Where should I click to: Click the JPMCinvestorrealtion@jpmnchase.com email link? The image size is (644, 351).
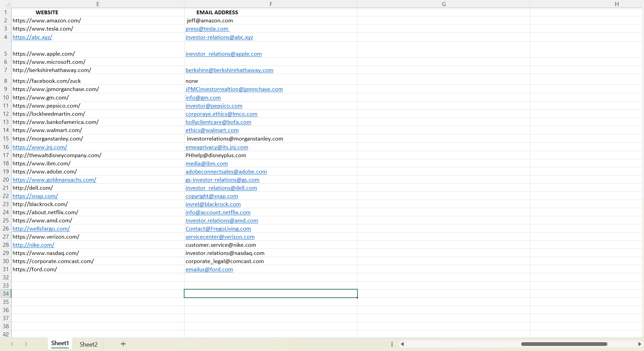coord(234,89)
